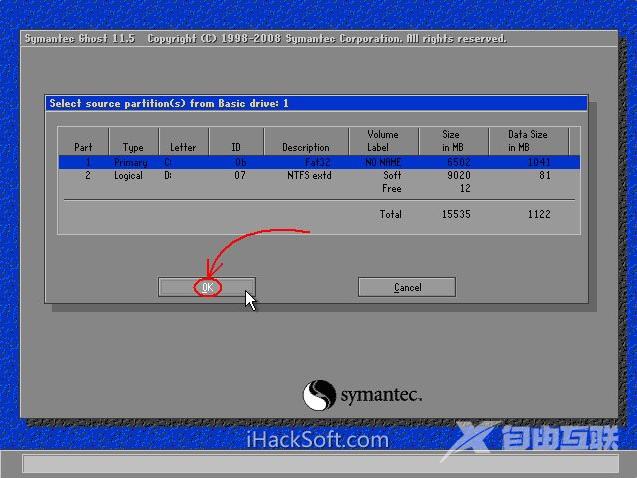
Task: Click the Description column header
Action: coord(306,141)
